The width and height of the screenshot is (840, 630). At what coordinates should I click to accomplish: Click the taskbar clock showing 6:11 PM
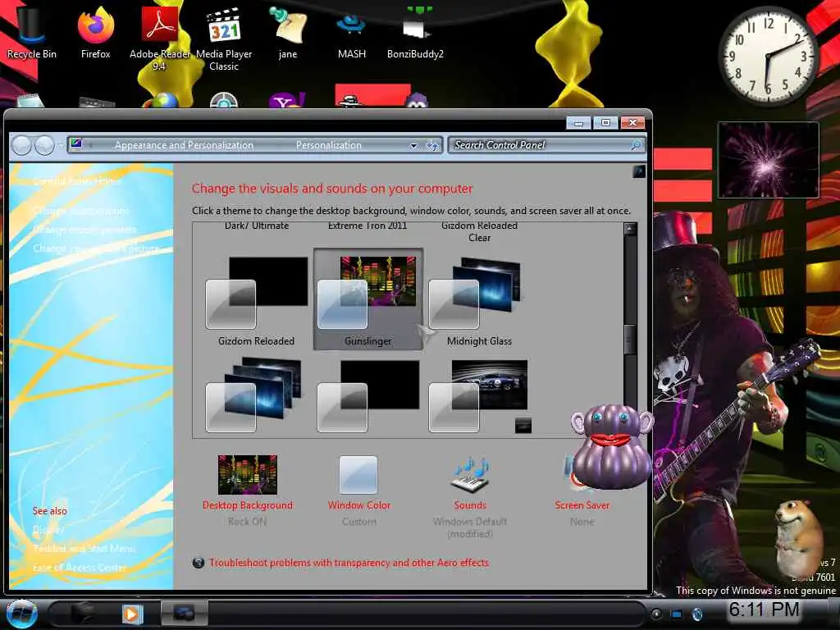pyautogui.click(x=764, y=609)
